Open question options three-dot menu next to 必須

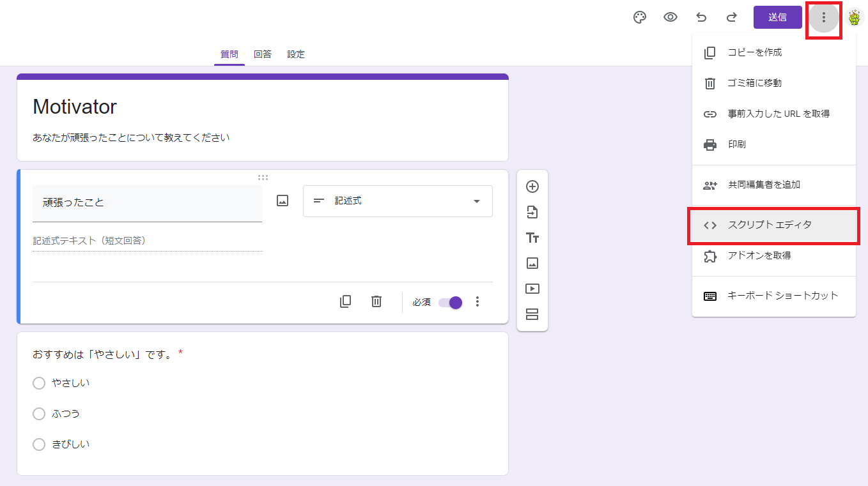pyautogui.click(x=477, y=301)
